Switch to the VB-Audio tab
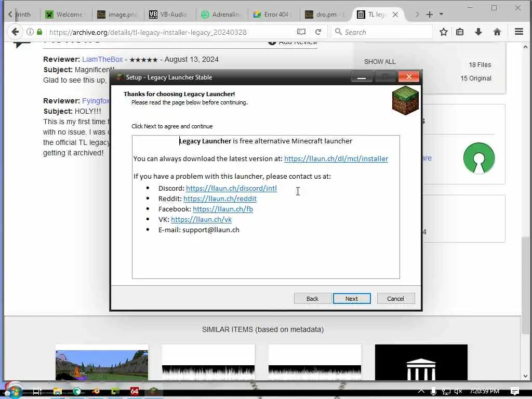The height and width of the screenshot is (399, 532). [169, 14]
